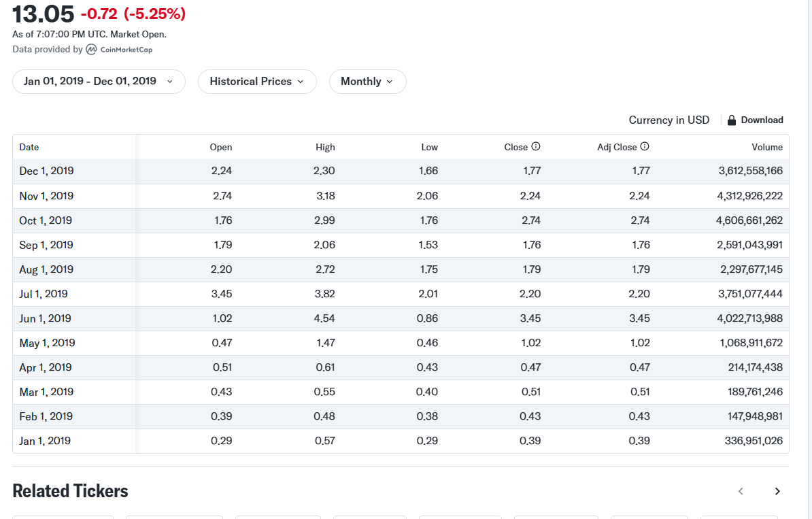This screenshot has width=812, height=519.
Task: Click the Nov 2019 High value 3.18
Action: [326, 197]
